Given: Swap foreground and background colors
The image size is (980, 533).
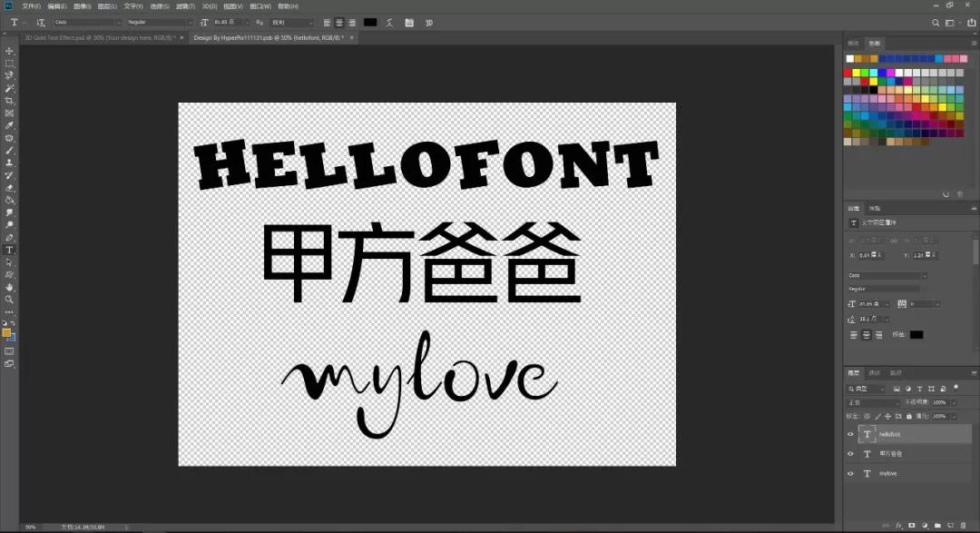Looking at the screenshot, I should click(13, 323).
